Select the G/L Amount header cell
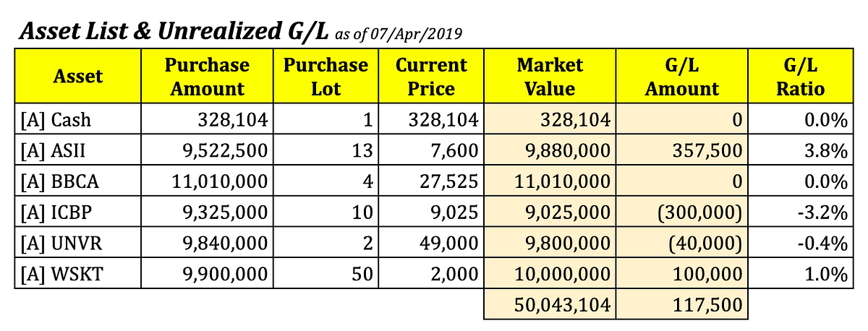 (x=681, y=77)
